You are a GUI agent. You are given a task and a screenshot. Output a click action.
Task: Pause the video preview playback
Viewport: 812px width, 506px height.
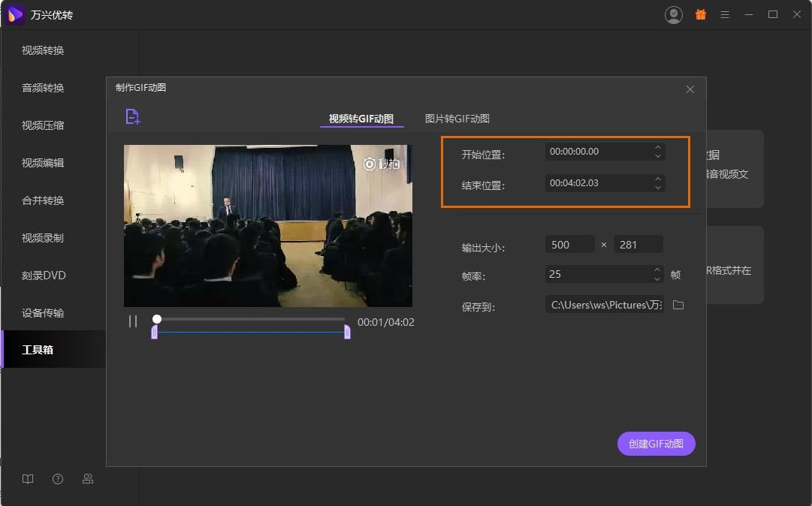(x=133, y=321)
